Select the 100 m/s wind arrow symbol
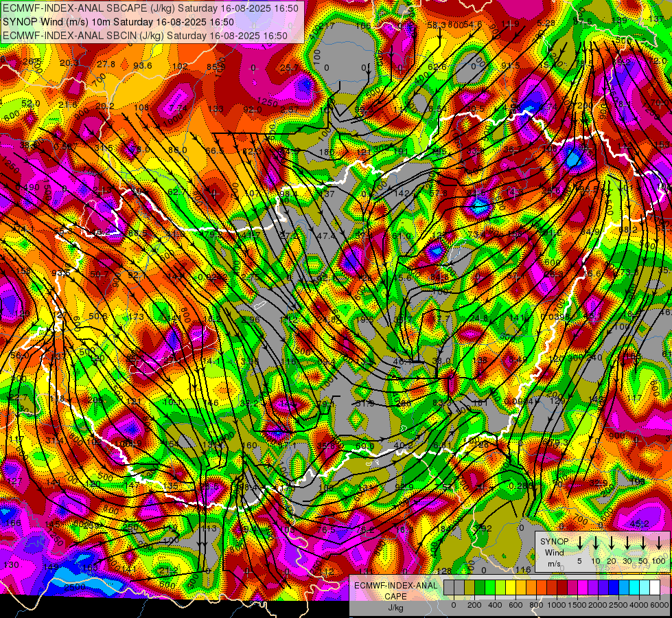This screenshot has width=672, height=618. tap(659, 543)
